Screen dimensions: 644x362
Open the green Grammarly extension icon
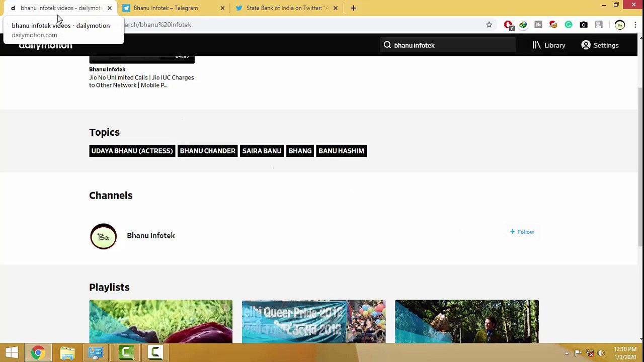pyautogui.click(x=569, y=25)
